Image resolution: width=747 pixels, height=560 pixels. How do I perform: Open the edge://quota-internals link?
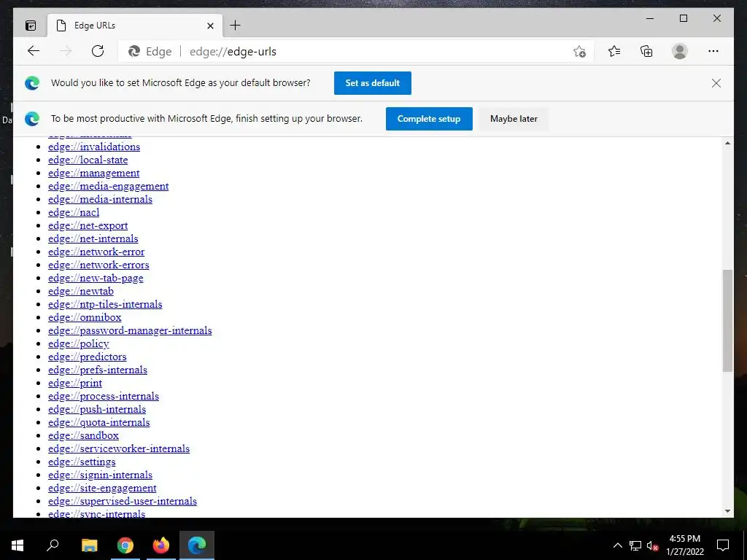[98, 422]
